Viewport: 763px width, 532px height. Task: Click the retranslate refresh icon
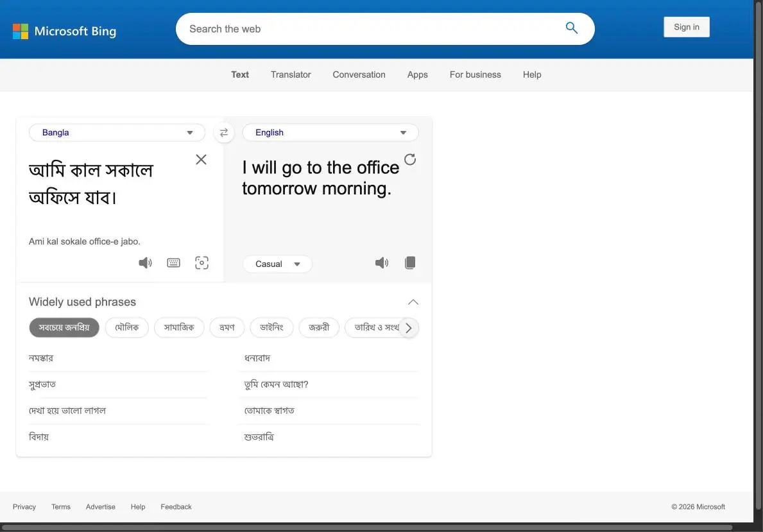pos(409,160)
